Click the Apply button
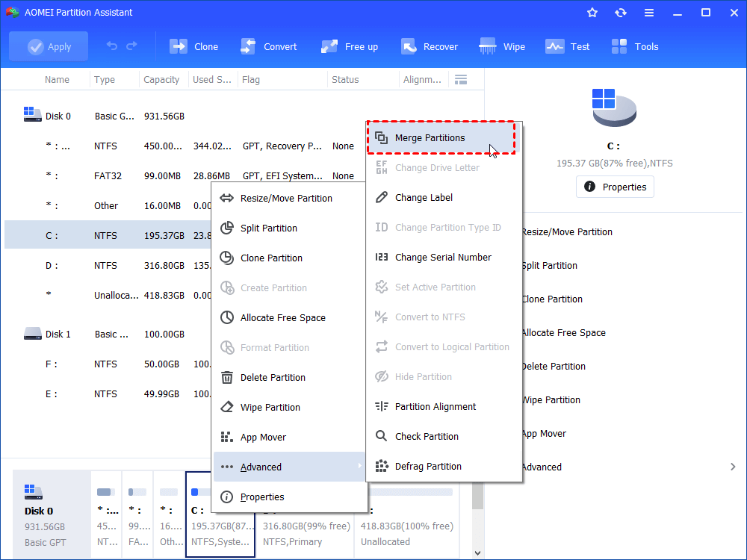The height and width of the screenshot is (560, 747). click(x=49, y=46)
